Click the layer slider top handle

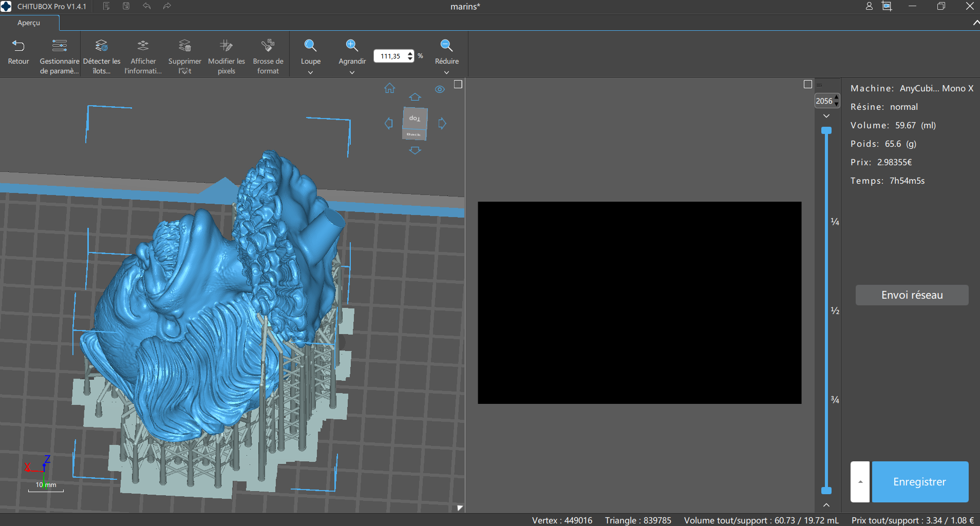(x=826, y=130)
